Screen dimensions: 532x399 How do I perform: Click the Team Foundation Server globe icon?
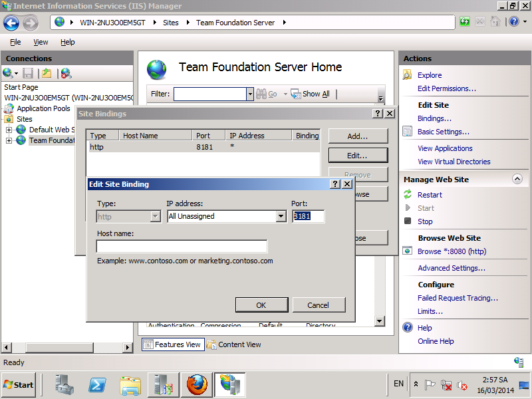tap(21, 140)
